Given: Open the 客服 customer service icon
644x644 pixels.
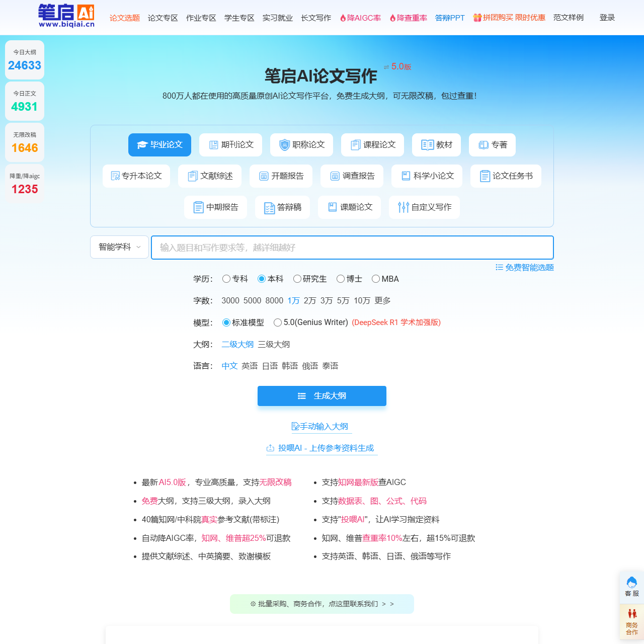Looking at the screenshot, I should click(632, 583).
